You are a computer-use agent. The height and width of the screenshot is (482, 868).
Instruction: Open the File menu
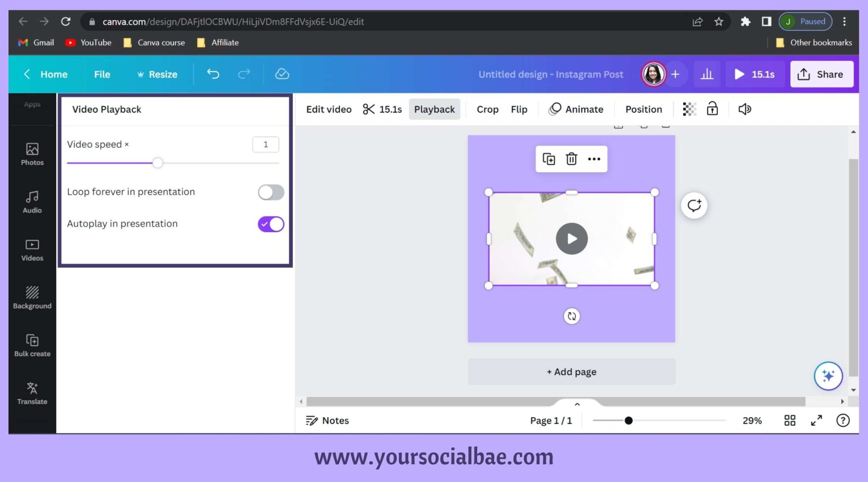pyautogui.click(x=102, y=74)
